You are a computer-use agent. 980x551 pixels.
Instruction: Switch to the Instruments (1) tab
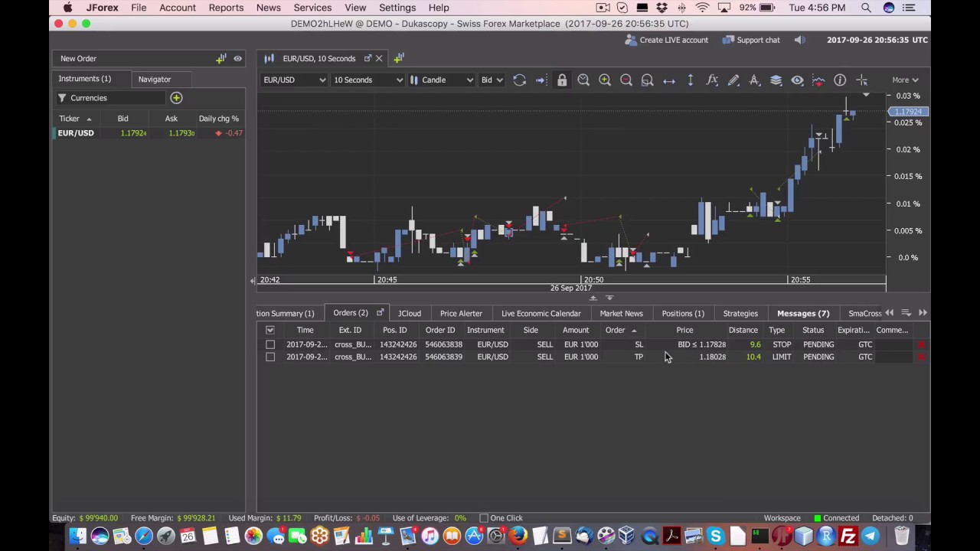(x=84, y=79)
